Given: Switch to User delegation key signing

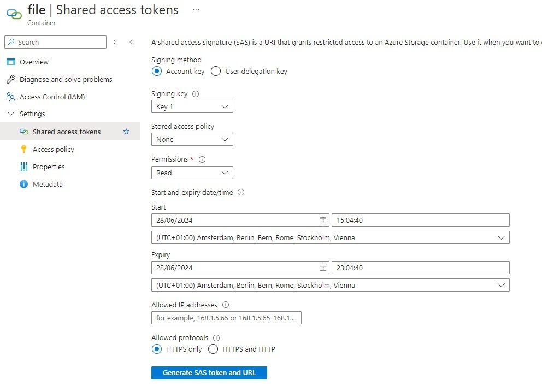Looking at the screenshot, I should click(216, 71).
